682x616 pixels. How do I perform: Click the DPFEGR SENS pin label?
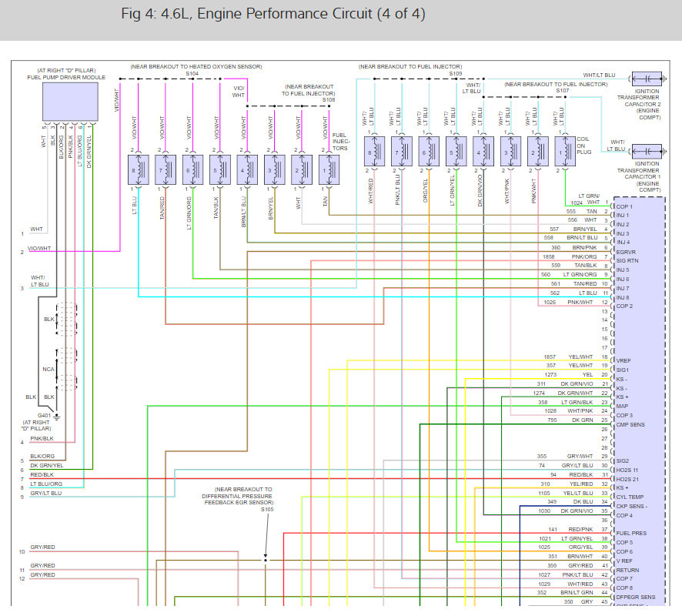[636, 597]
